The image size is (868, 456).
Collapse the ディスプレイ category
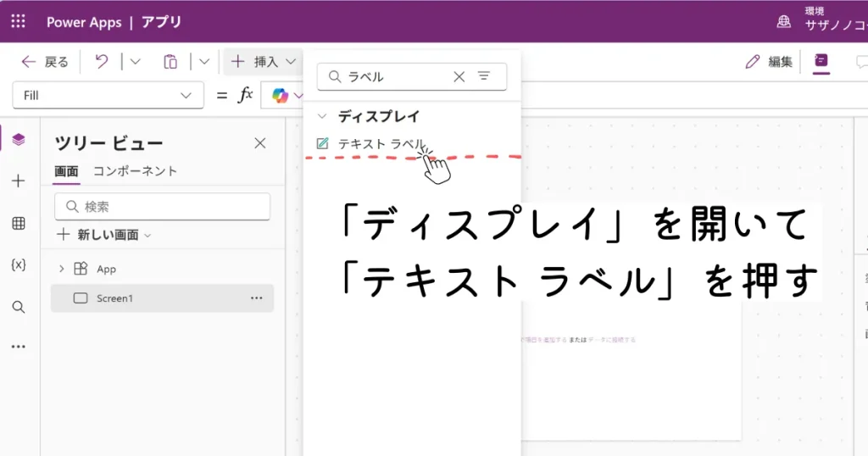click(322, 116)
